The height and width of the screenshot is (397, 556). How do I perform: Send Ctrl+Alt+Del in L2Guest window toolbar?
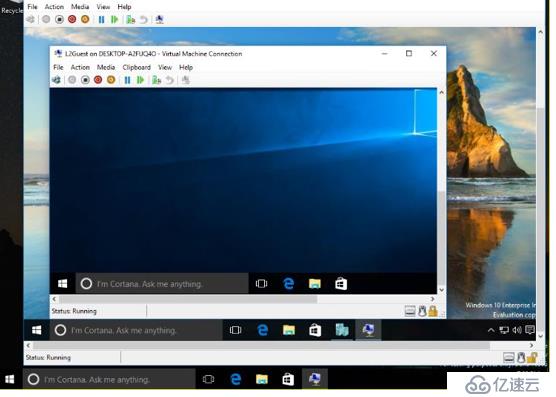pos(56,80)
